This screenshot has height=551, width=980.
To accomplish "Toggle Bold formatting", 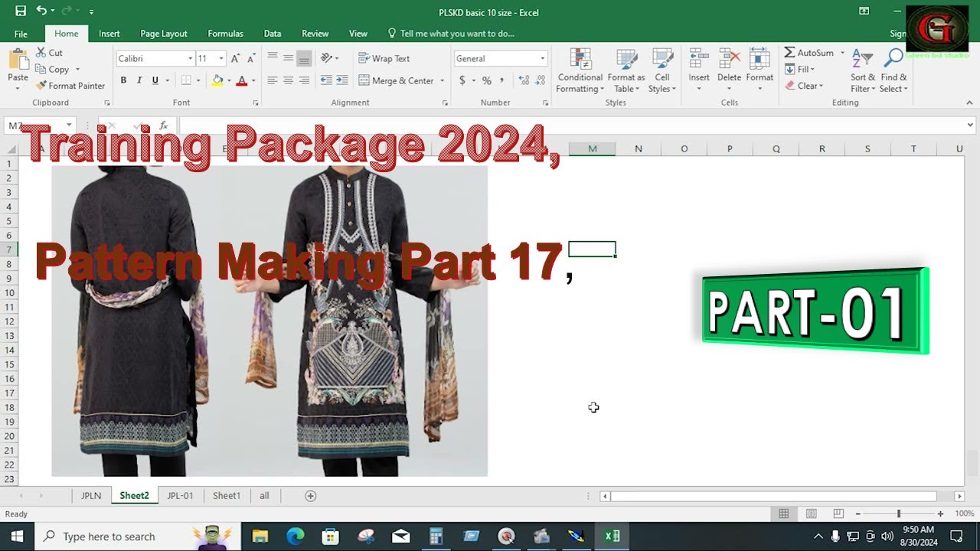I will (123, 80).
